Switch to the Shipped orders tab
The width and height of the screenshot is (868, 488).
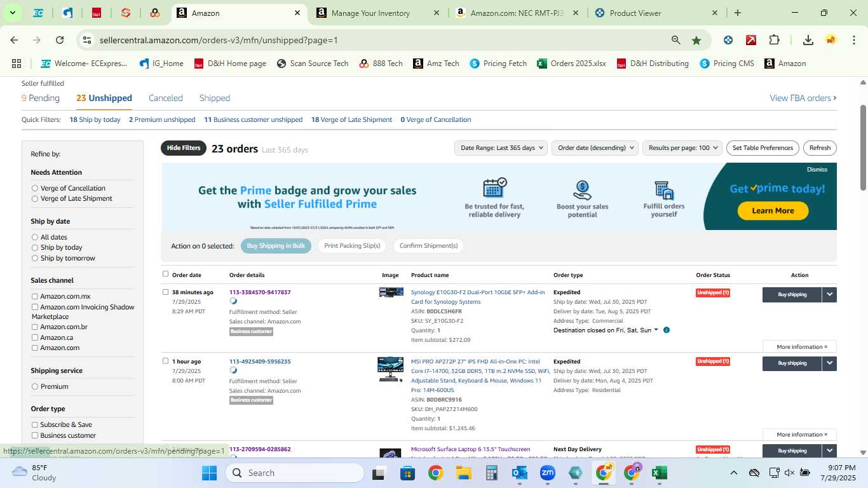click(x=215, y=98)
